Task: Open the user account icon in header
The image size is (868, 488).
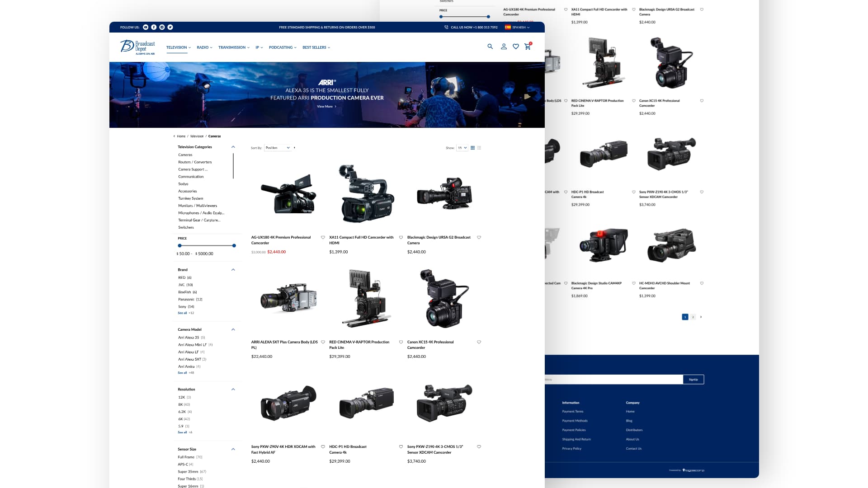Action: (504, 47)
